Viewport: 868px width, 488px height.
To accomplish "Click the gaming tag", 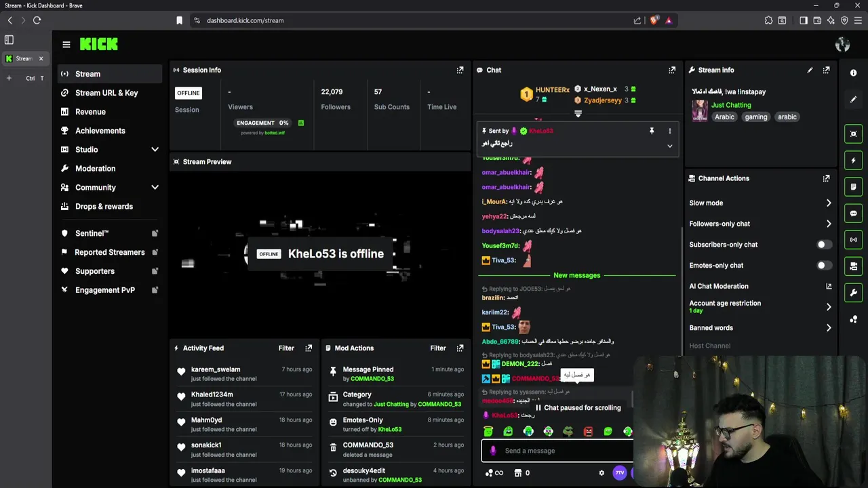I will point(755,117).
